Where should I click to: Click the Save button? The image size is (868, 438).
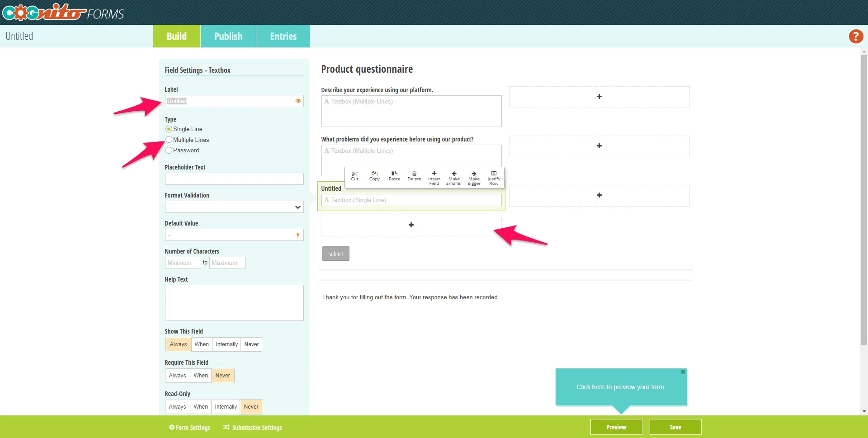(675, 427)
